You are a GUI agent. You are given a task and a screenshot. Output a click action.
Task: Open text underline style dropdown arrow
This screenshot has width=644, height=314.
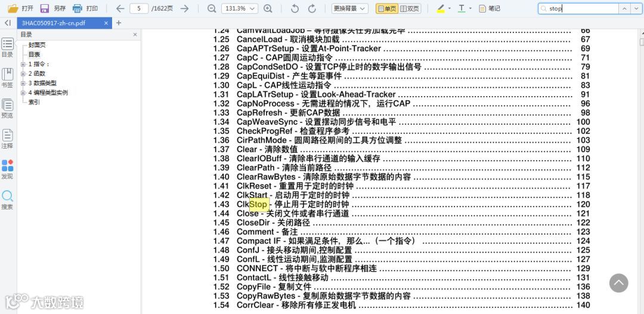point(470,8)
